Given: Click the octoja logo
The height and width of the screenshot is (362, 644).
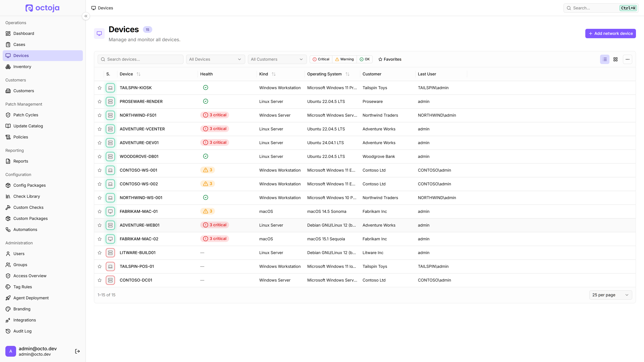Looking at the screenshot, I should coord(42,8).
